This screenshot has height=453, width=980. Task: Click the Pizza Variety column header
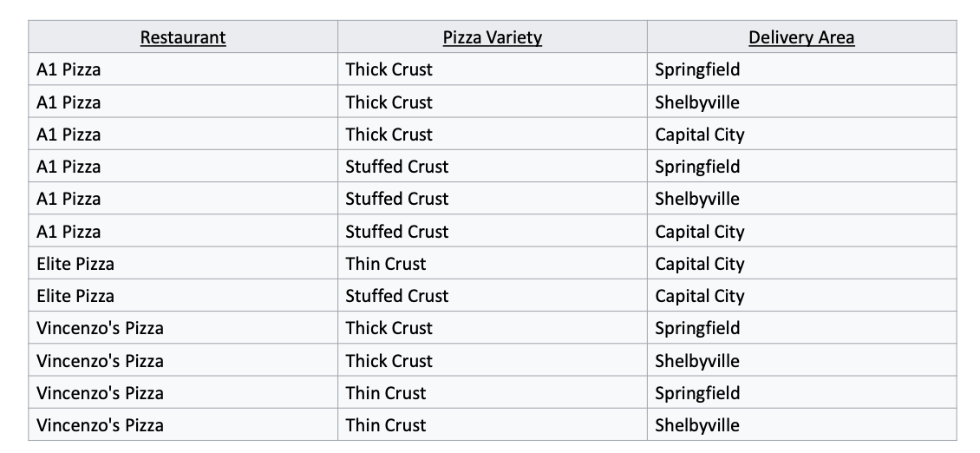[493, 37]
